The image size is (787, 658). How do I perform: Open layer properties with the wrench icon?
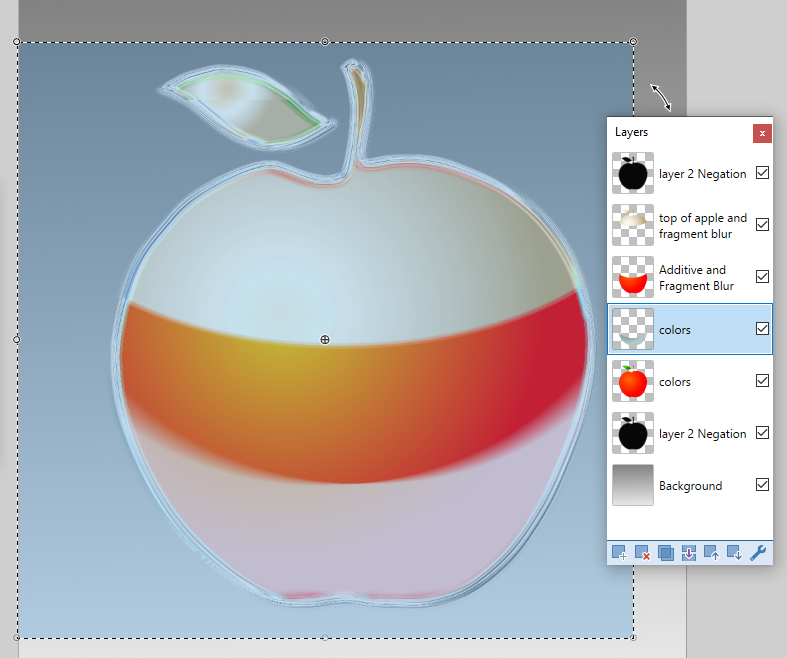(758, 553)
